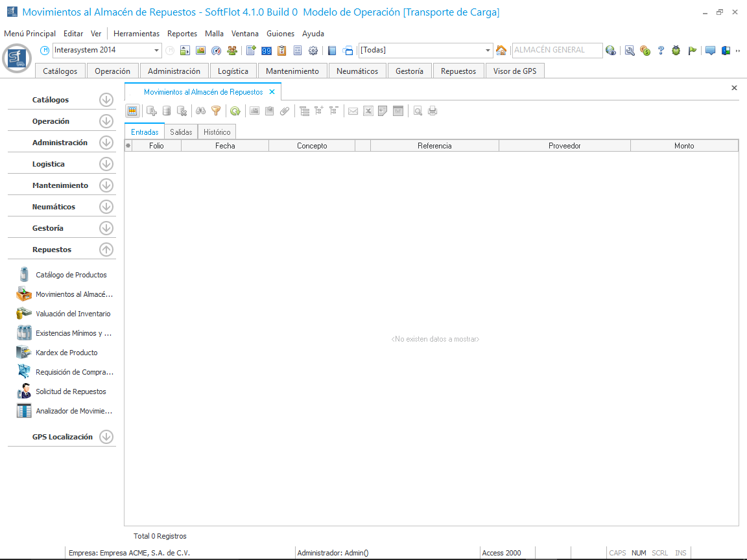This screenshot has width=747, height=560.
Task: Click the ALMACÉN GENERAL field
Action: 556,50
